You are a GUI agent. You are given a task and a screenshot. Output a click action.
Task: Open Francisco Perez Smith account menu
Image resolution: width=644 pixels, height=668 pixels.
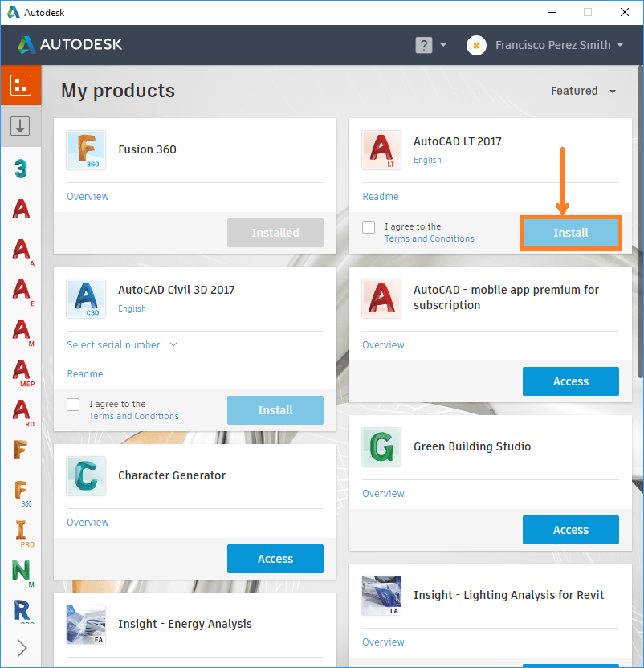559,45
